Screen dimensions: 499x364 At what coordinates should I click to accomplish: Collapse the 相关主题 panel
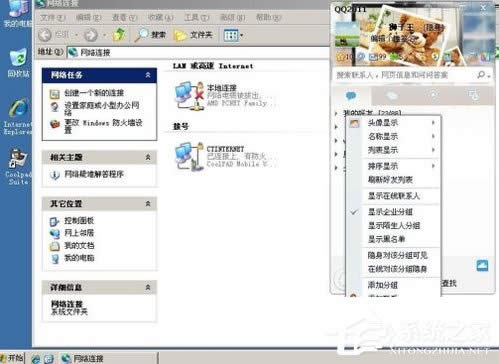coord(148,157)
